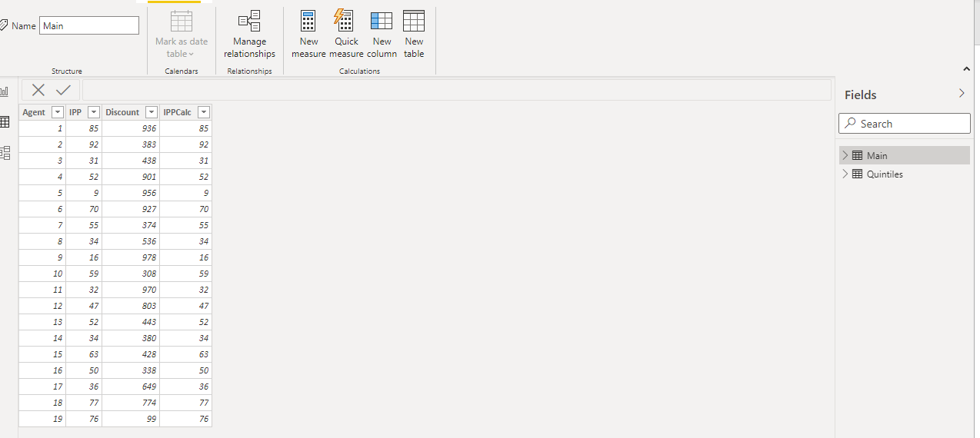Switch to Report view icon

click(x=4, y=92)
